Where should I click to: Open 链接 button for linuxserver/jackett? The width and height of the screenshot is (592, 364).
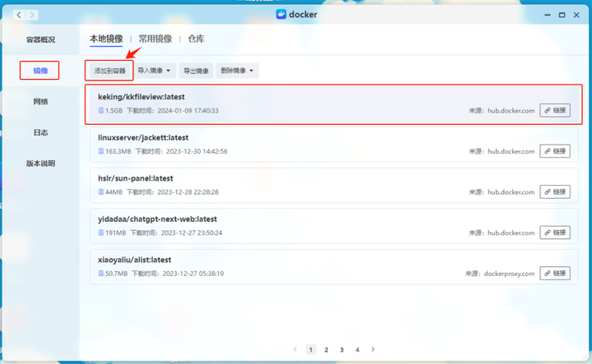(x=555, y=151)
